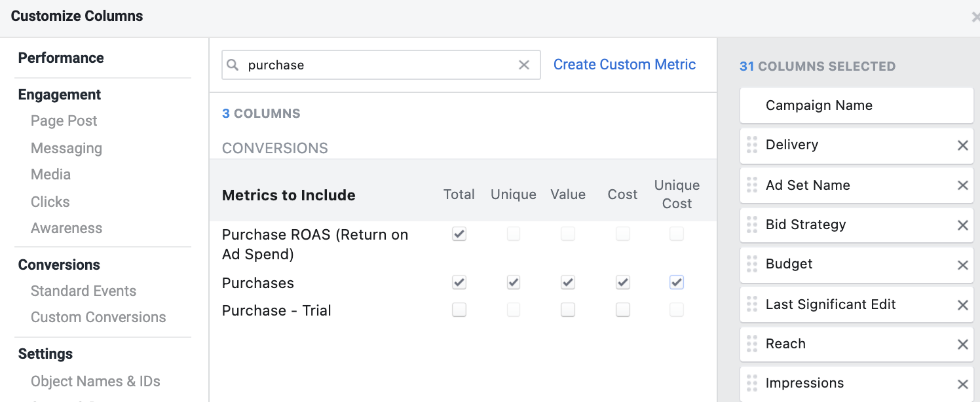The width and height of the screenshot is (980, 402).
Task: Go to the Page Post section
Action: point(64,121)
